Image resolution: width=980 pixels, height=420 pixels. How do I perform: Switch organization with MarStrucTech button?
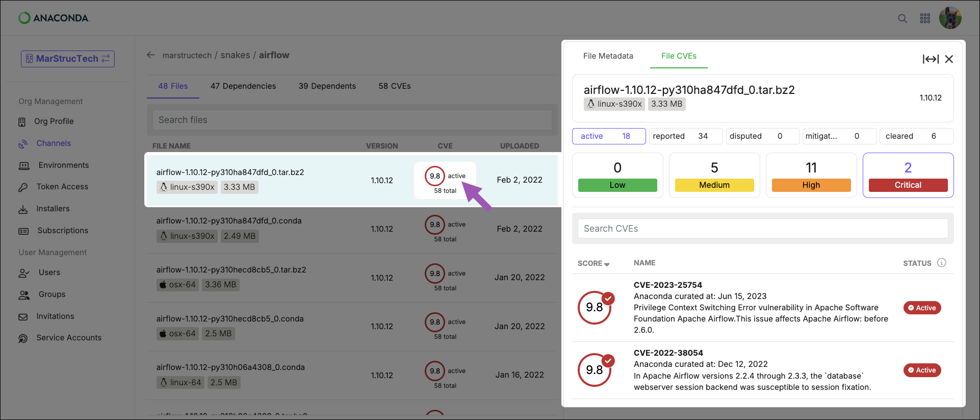pos(68,59)
